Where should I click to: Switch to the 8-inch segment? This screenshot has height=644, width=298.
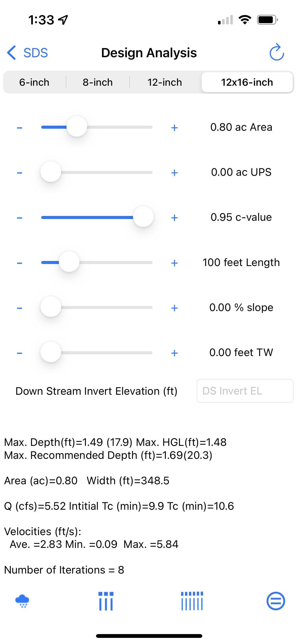click(98, 82)
